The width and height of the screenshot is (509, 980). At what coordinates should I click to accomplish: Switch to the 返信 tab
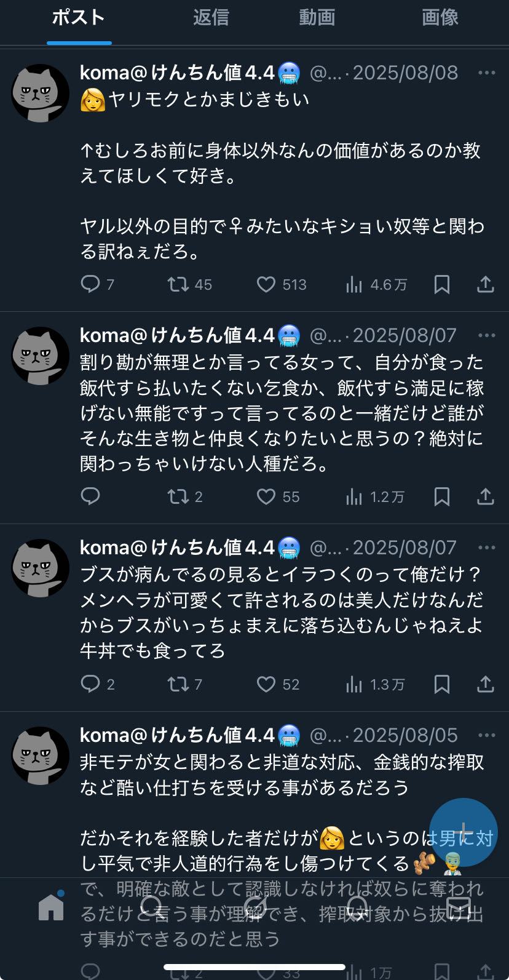tap(211, 18)
